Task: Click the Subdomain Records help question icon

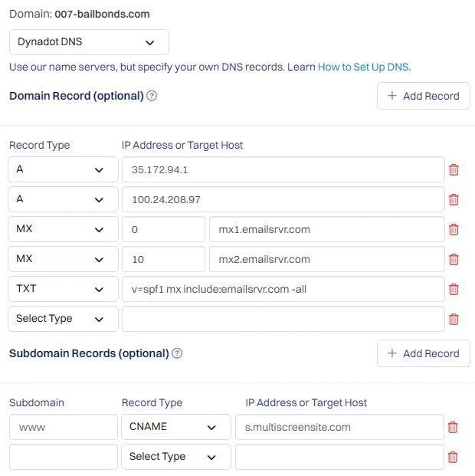Action: 177,353
